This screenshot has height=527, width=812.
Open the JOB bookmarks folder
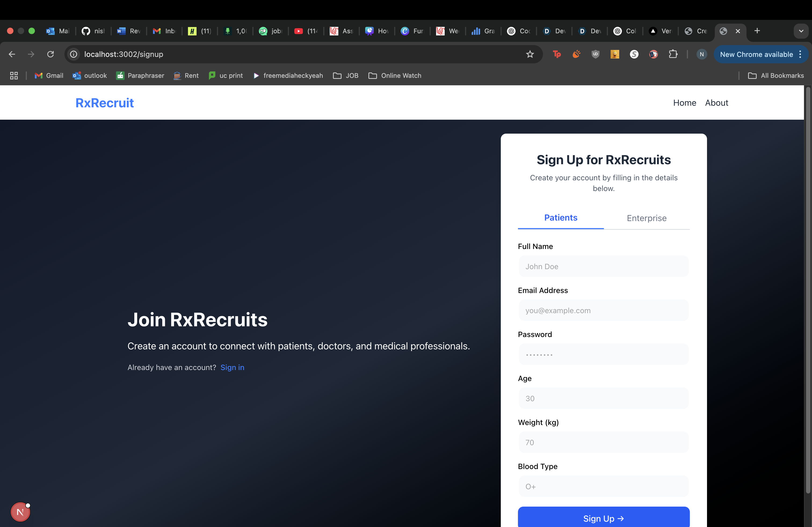point(346,76)
